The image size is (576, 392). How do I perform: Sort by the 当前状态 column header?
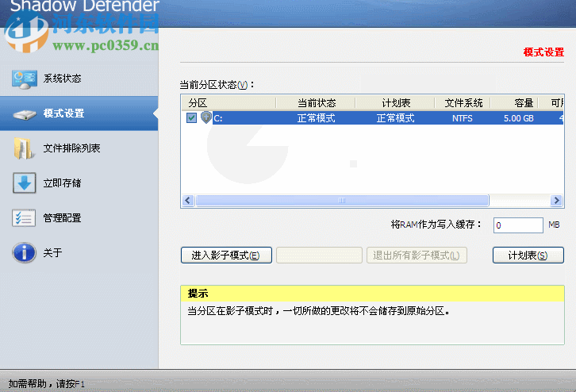coord(316,103)
